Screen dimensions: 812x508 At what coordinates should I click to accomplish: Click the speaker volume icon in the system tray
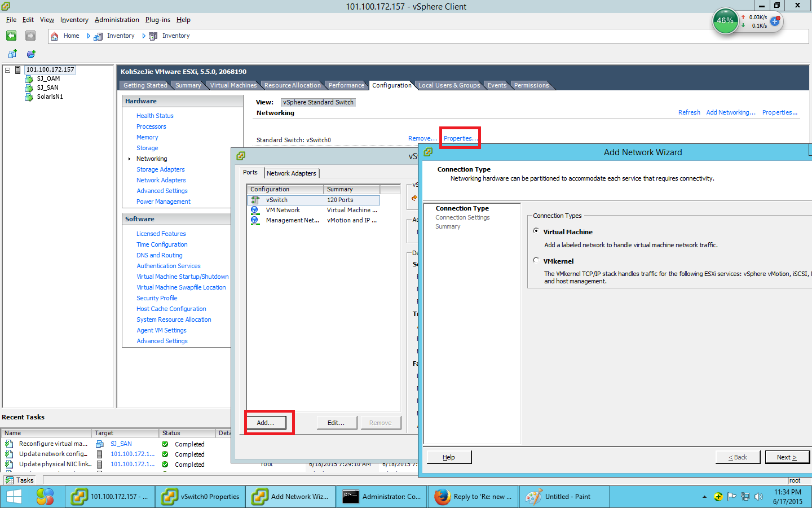(758, 497)
